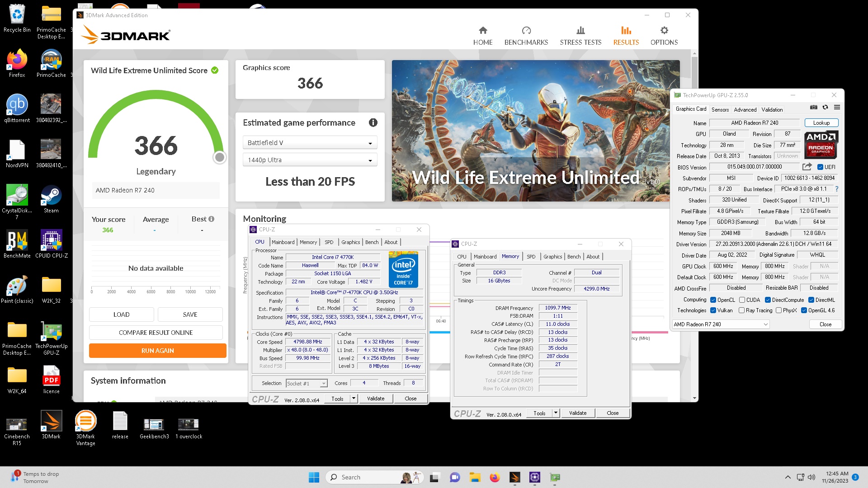Click the BIOS export share icon in GPU-Z
The width and height of the screenshot is (868, 488).
807,167
